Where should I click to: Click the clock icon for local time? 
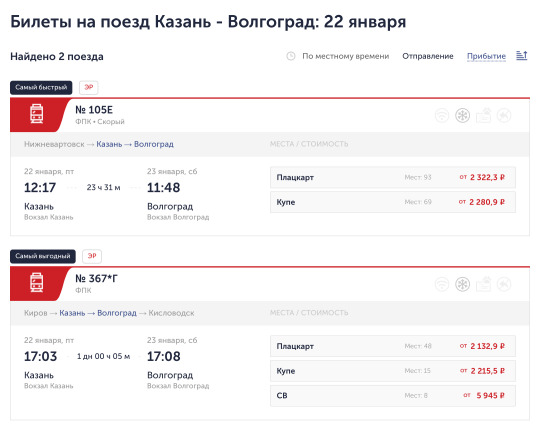point(291,56)
